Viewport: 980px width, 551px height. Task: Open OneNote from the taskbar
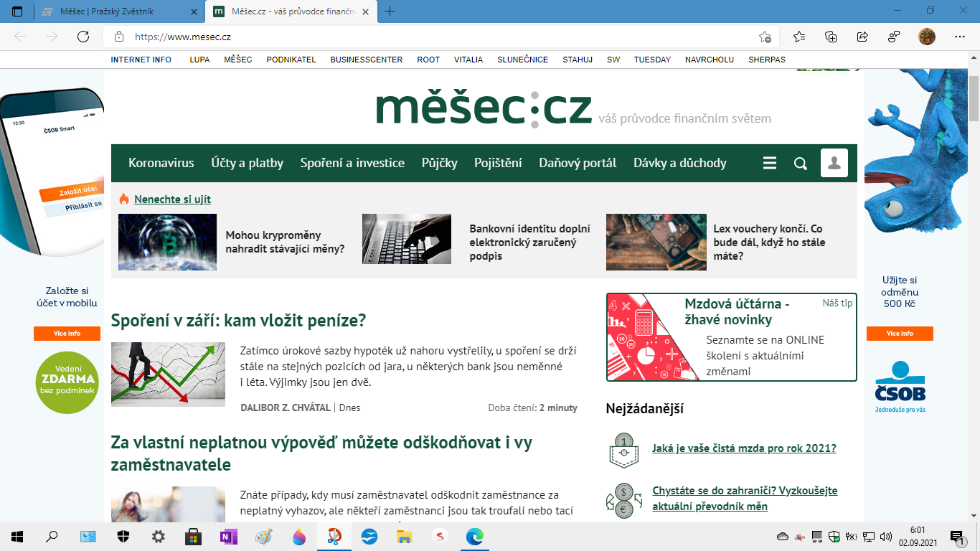click(228, 536)
